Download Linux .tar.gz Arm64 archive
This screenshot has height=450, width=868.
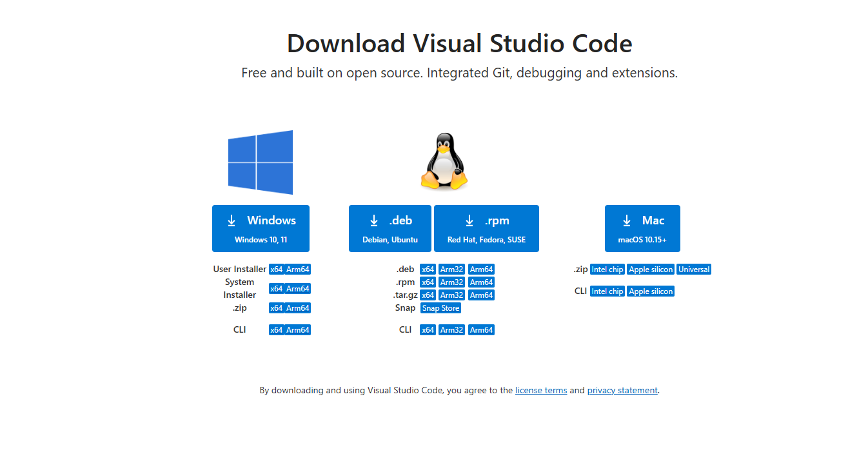coord(481,295)
